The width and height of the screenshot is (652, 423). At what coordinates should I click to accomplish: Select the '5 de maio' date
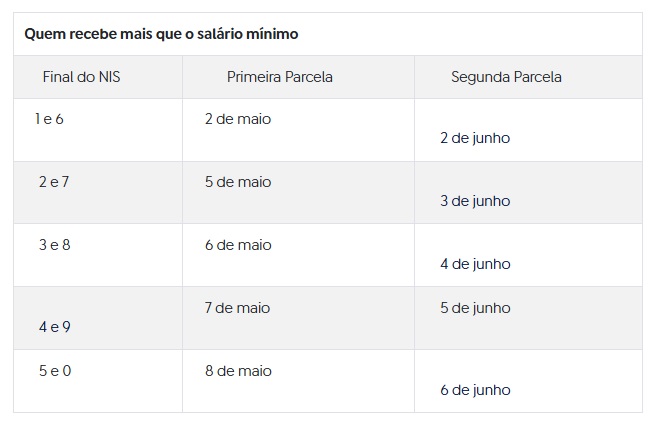[x=238, y=182]
